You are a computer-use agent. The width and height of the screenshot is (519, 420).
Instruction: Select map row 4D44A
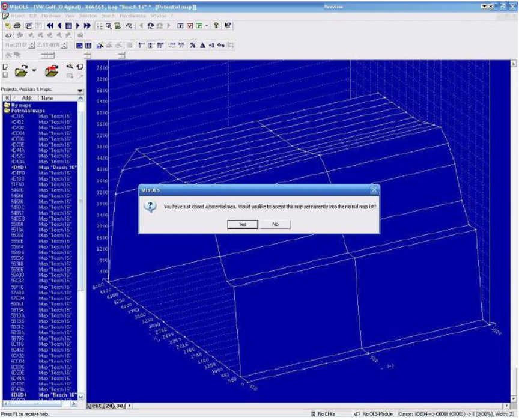(x=40, y=150)
